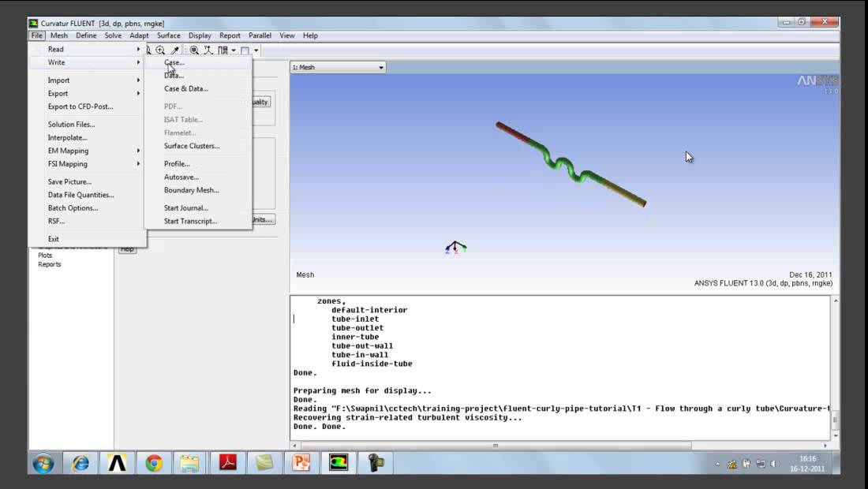Click the curly pipe mesh in viewport
The width and height of the screenshot is (868, 489).
pos(571,165)
